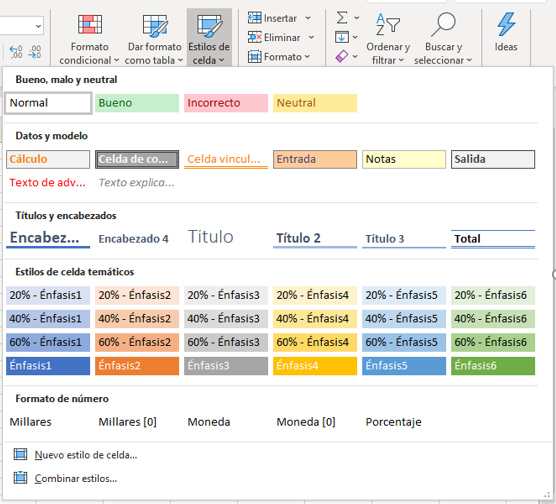Screen dimensions: 556x504
Task: Click the eraser Borrar icon
Action: 341,56
